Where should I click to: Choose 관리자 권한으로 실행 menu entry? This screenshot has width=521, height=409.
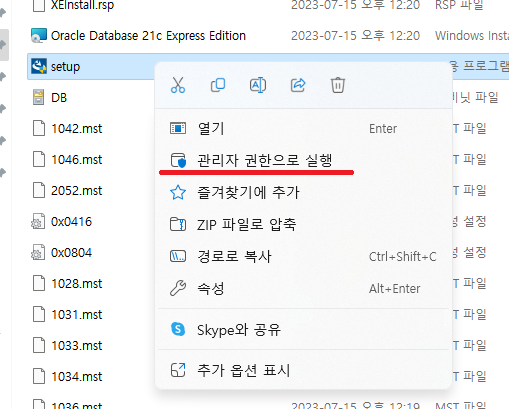304,160
